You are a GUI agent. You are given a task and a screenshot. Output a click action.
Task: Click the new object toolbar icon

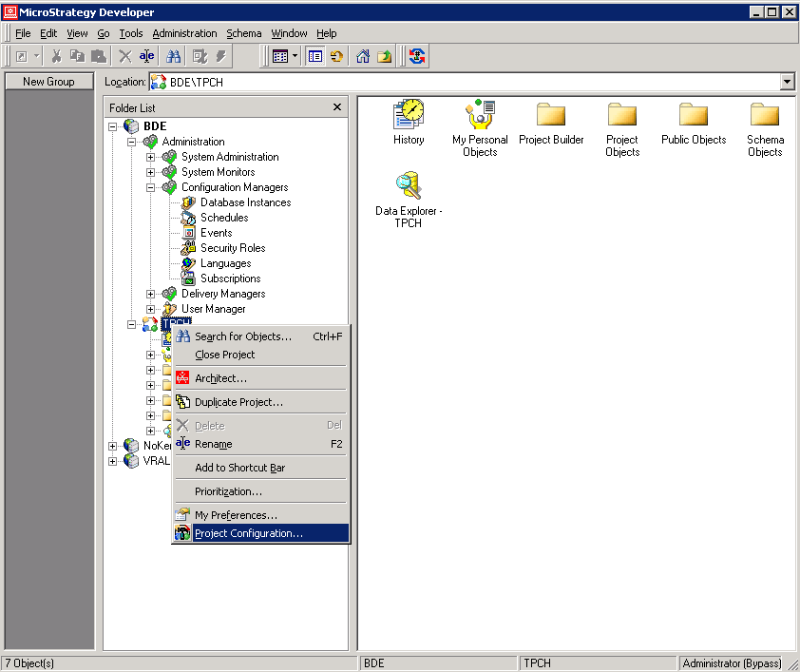pos(22,56)
